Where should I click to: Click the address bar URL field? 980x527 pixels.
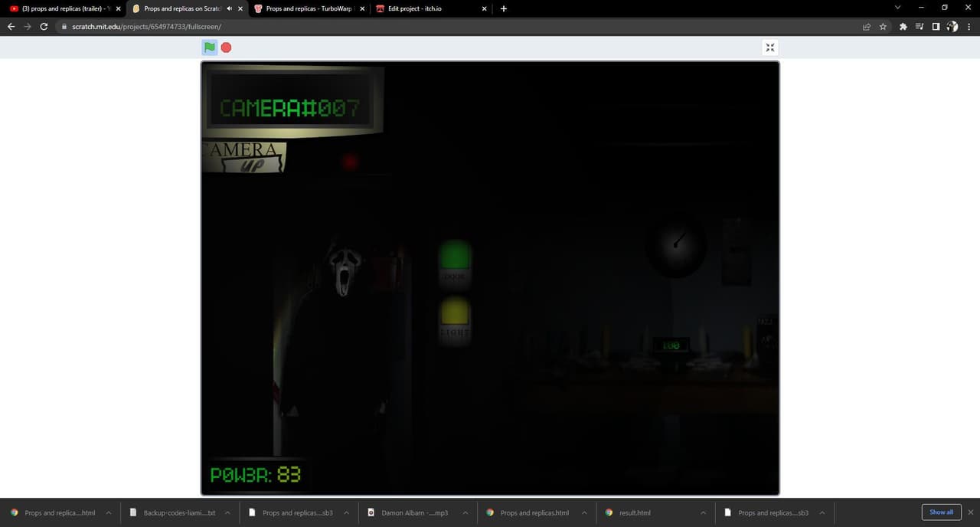click(459, 26)
